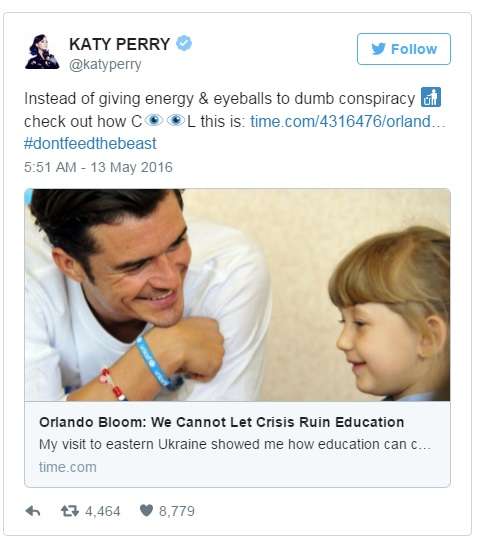Open the #dontfeedthebeast hashtag
The width and height of the screenshot is (484, 548).
click(90, 144)
